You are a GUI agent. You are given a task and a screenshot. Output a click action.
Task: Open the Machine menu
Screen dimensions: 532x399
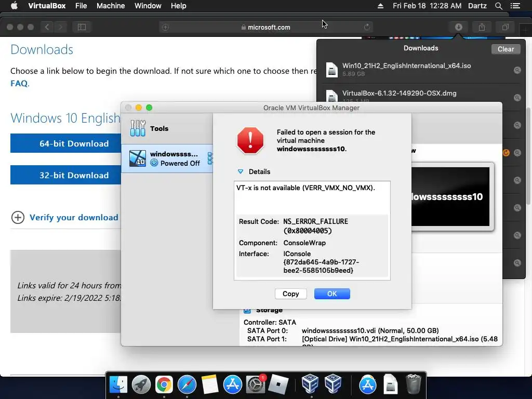pos(111,6)
